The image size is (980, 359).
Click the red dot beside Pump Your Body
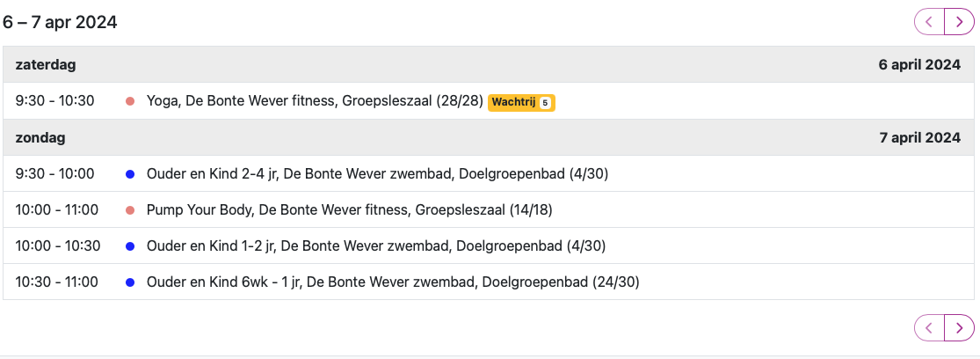(x=130, y=210)
